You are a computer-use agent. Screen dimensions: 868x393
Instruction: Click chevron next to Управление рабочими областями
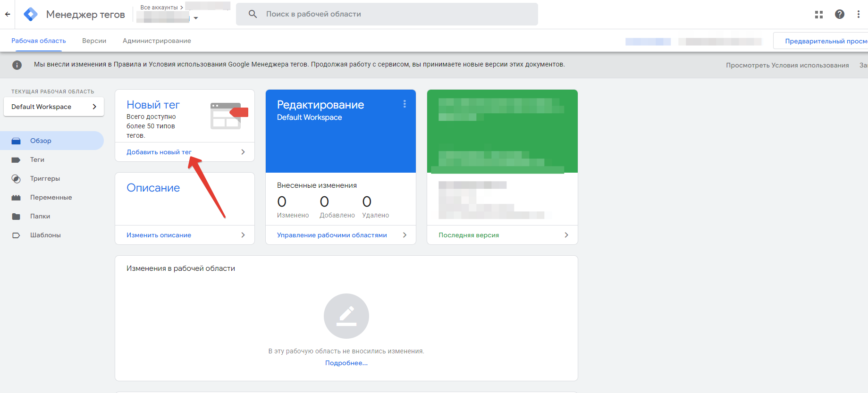405,235
